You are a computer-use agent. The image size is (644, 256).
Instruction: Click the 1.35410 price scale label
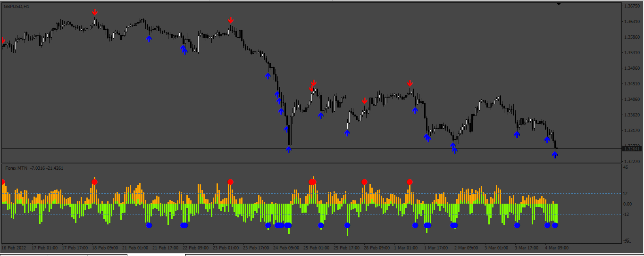(x=632, y=53)
